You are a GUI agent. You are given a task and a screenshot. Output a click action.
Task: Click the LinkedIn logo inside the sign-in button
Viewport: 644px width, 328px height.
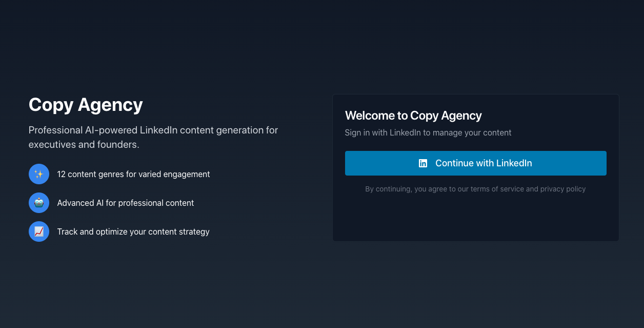[x=422, y=163]
